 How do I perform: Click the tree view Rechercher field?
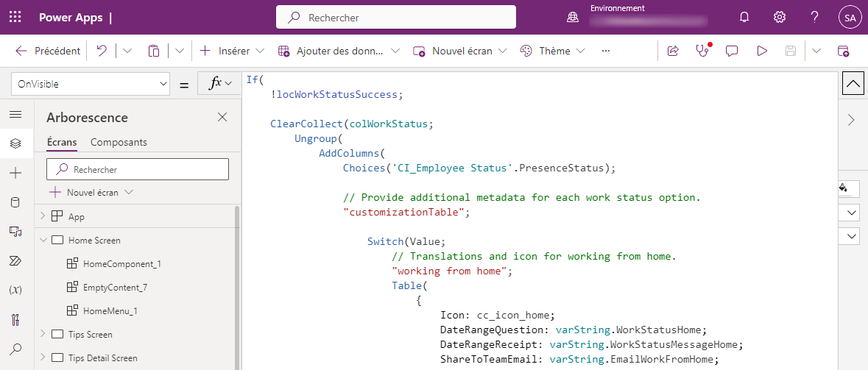137,169
